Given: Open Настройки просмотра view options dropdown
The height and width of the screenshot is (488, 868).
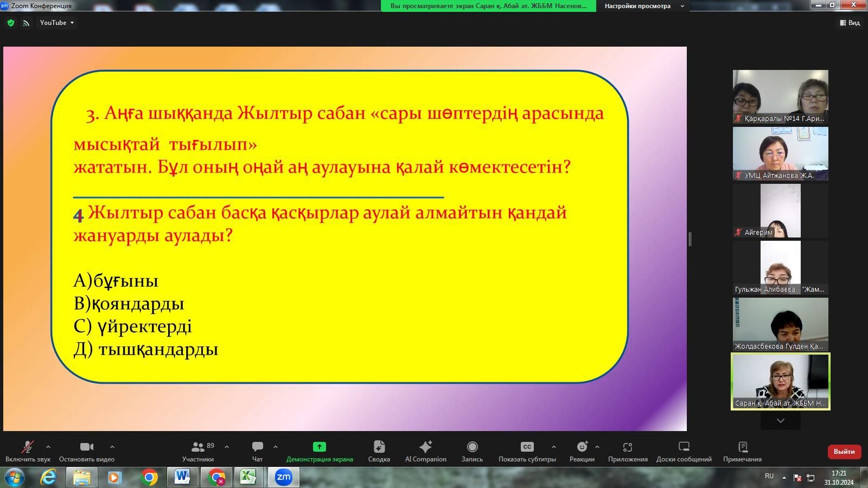Looking at the screenshot, I should coord(643,6).
